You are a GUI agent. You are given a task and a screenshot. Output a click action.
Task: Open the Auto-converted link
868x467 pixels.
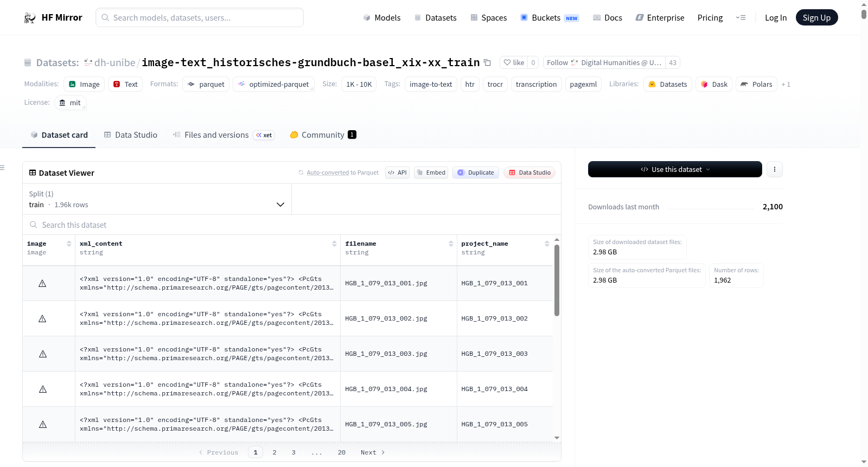(328, 172)
